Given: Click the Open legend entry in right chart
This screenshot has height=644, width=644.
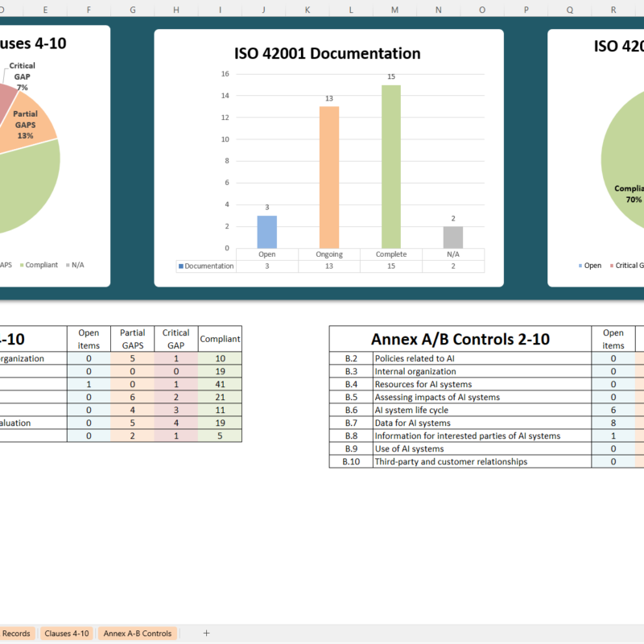Looking at the screenshot, I should click(x=592, y=265).
